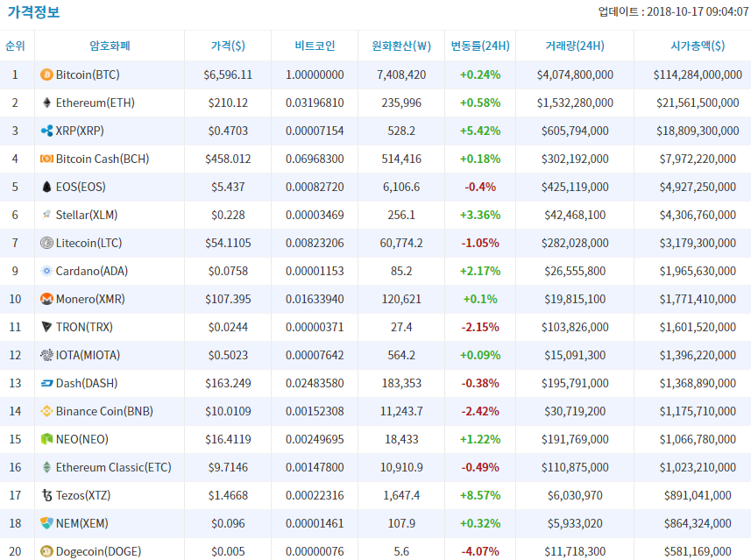
Task: Sort by the 원화환산(₩) column header
Action: click(x=401, y=46)
